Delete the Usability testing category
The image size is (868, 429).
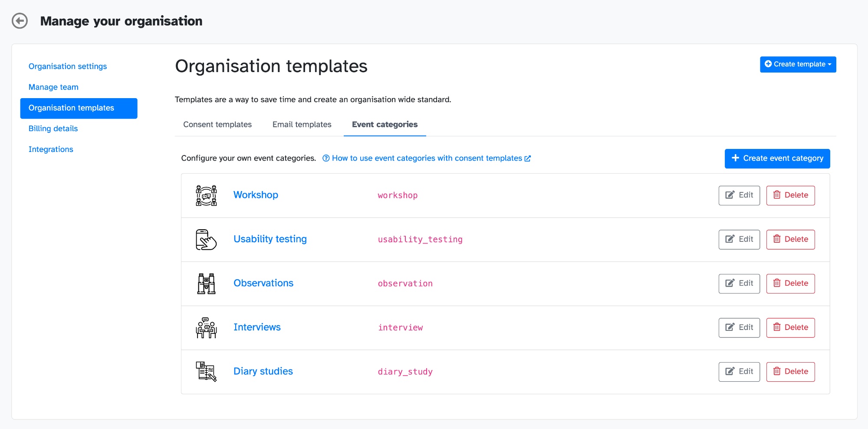coord(790,240)
